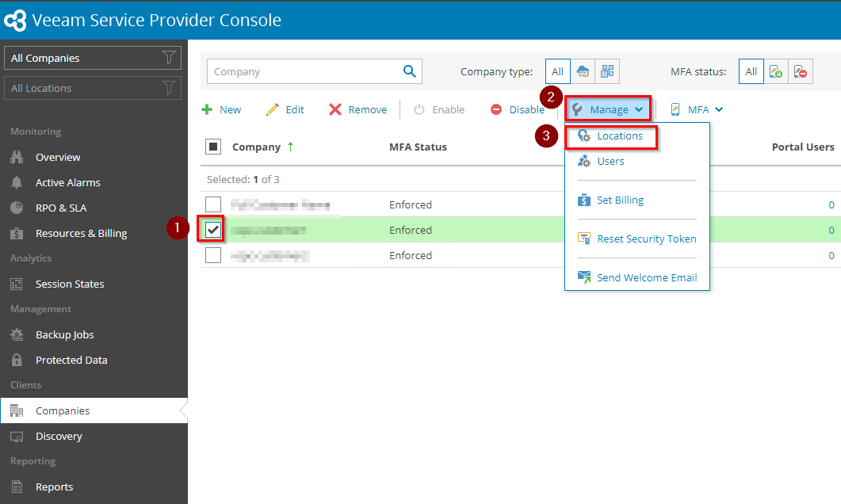Click the New button label
Image resolution: width=841 pixels, height=504 pixels.
click(x=230, y=109)
